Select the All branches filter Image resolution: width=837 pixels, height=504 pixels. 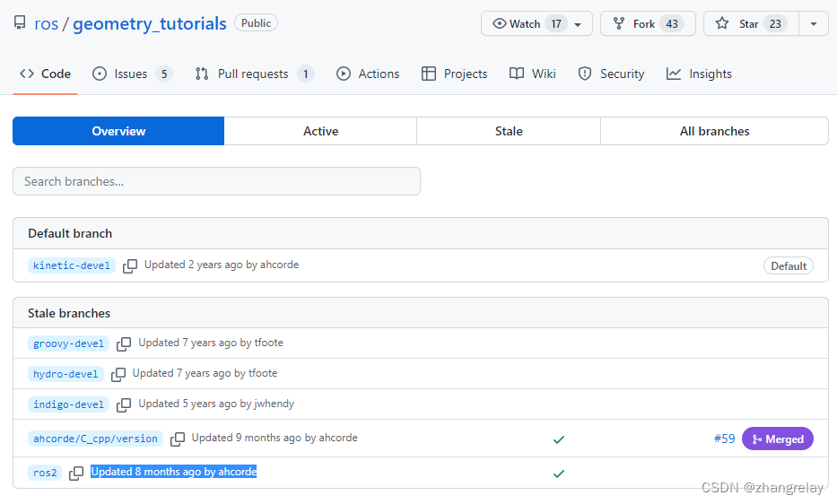[x=714, y=131]
